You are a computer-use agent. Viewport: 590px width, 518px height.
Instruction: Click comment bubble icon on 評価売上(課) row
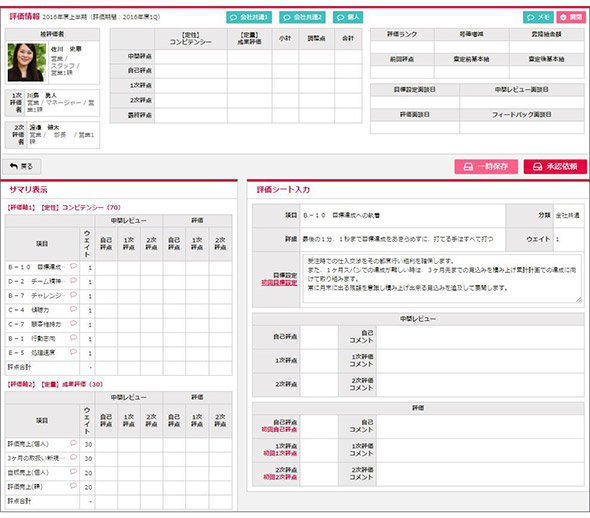tap(73, 486)
